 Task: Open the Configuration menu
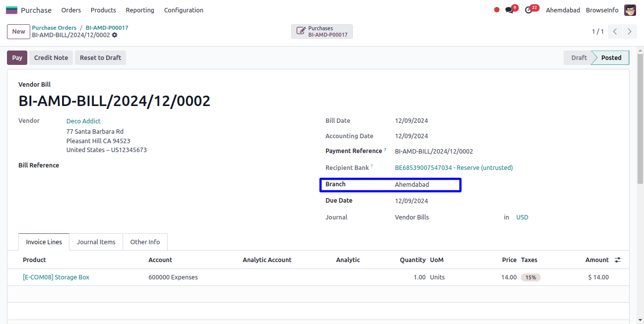[184, 10]
